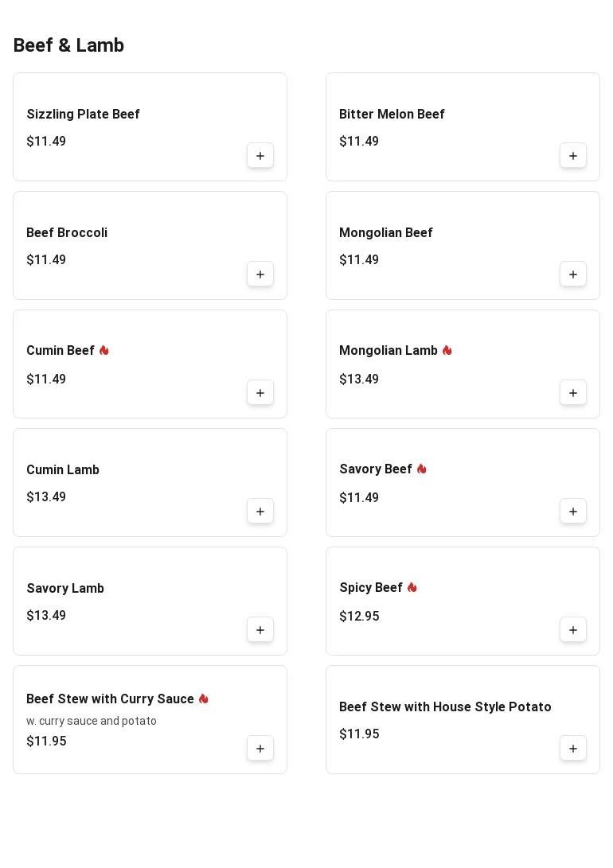Click plus icon for Beef Broccoli

point(260,274)
